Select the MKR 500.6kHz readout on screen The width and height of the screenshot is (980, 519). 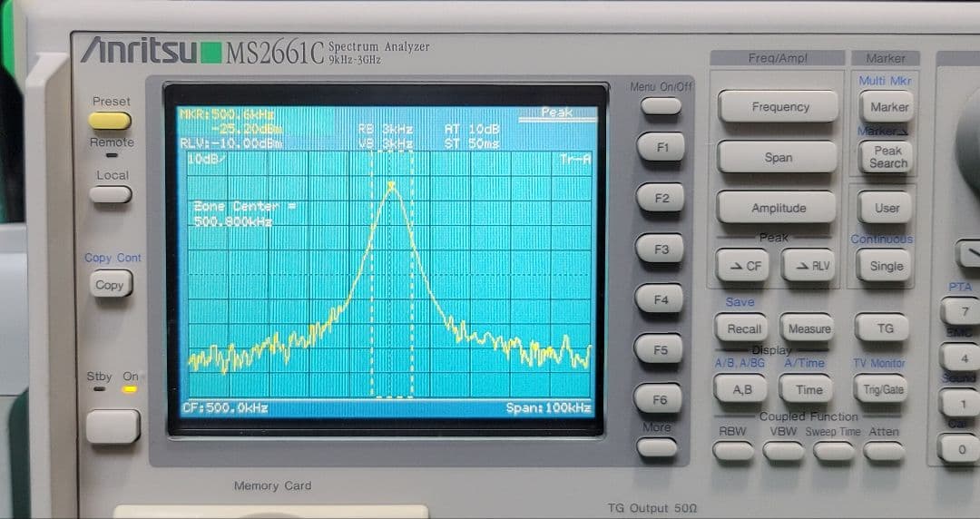(227, 114)
